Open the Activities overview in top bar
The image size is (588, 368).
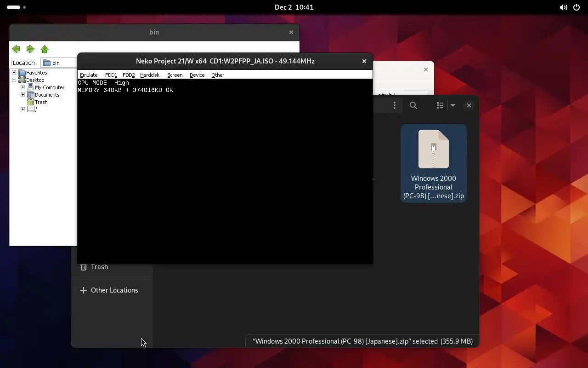tap(17, 7)
